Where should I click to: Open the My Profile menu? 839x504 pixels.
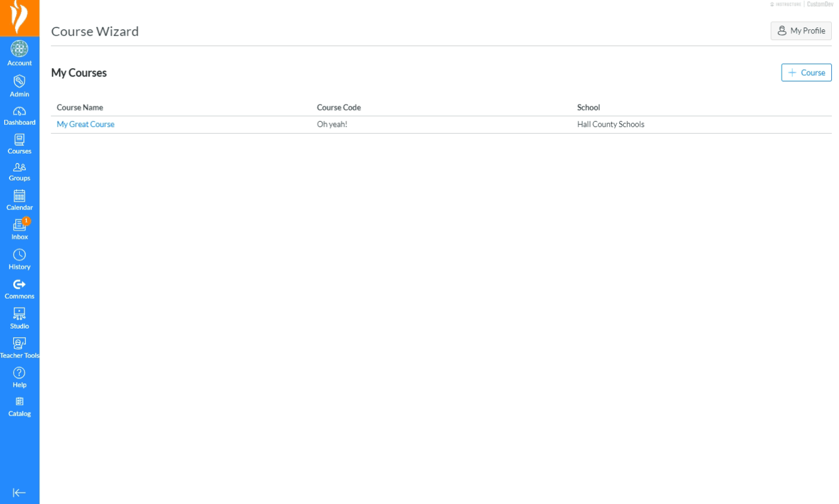coord(801,30)
